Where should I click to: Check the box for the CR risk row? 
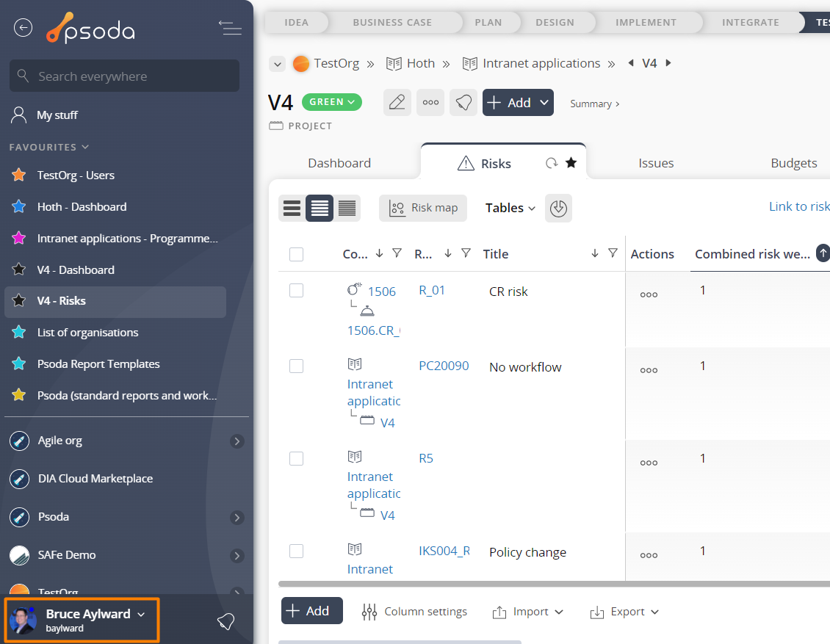297,291
